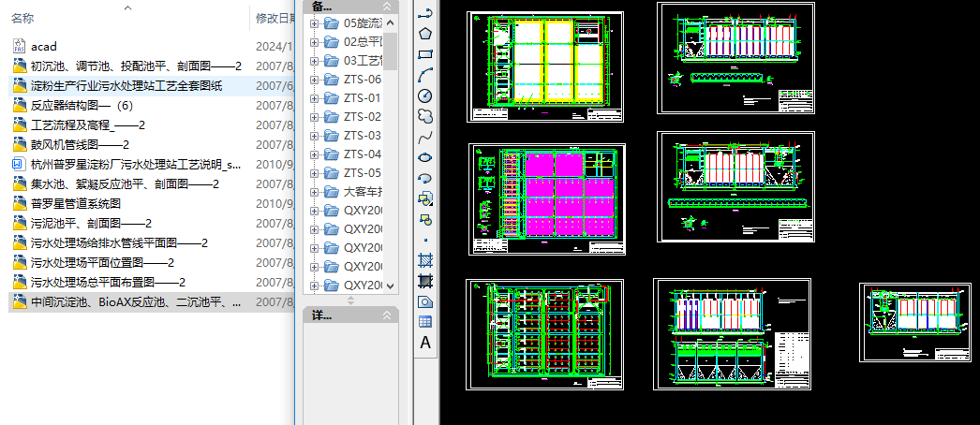Select file 集水池、絮凝反应池平、剖面图

[x=125, y=184]
